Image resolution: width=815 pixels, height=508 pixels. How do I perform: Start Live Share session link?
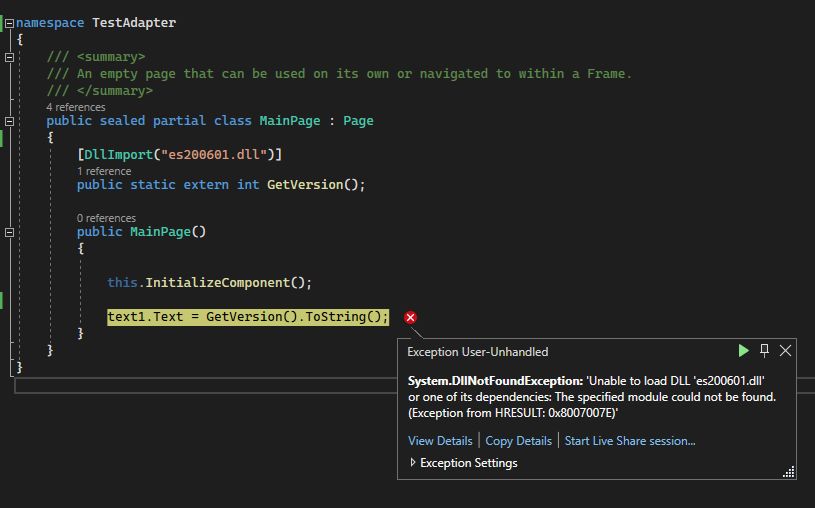[x=630, y=440]
